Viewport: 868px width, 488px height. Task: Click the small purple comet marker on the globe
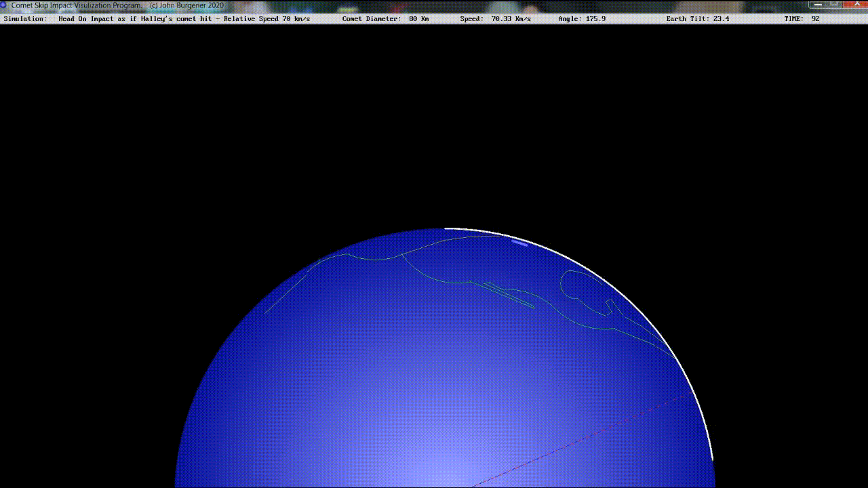[x=519, y=242]
